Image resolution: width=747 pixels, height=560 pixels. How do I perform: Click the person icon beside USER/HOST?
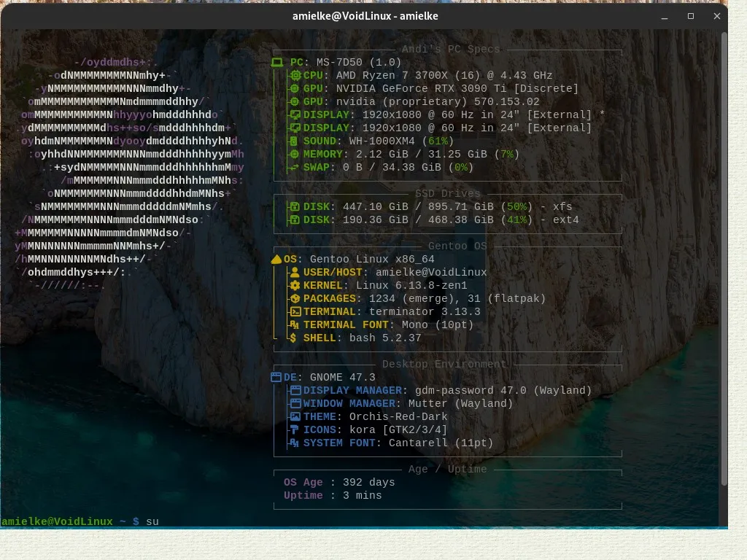click(x=295, y=273)
